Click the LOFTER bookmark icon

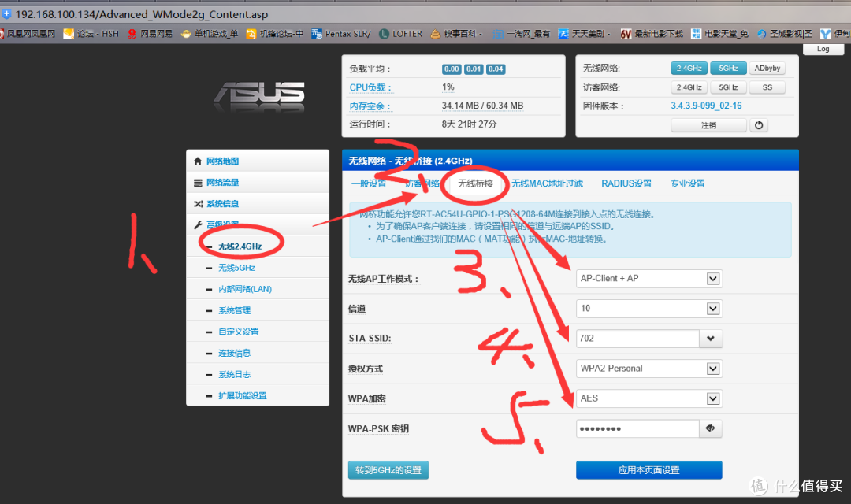click(x=385, y=34)
